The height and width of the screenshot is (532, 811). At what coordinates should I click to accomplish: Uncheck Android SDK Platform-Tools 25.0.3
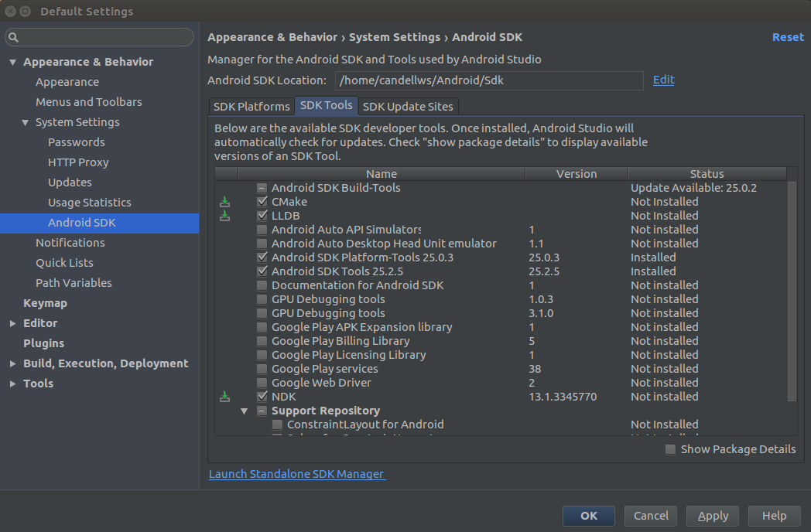click(262, 257)
